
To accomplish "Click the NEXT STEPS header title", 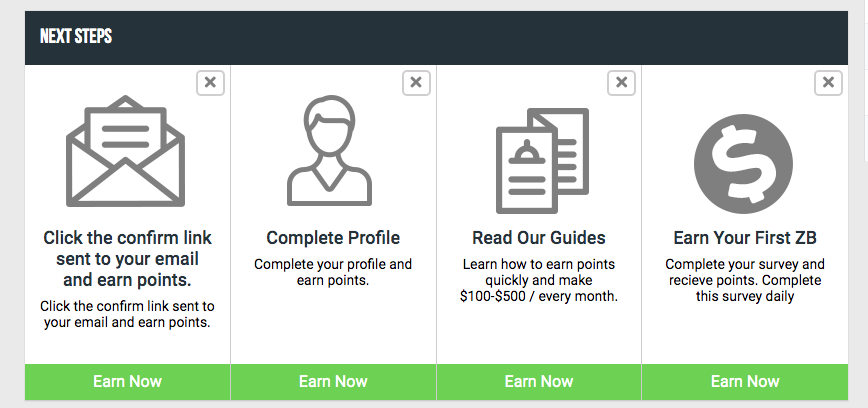I will [76, 37].
